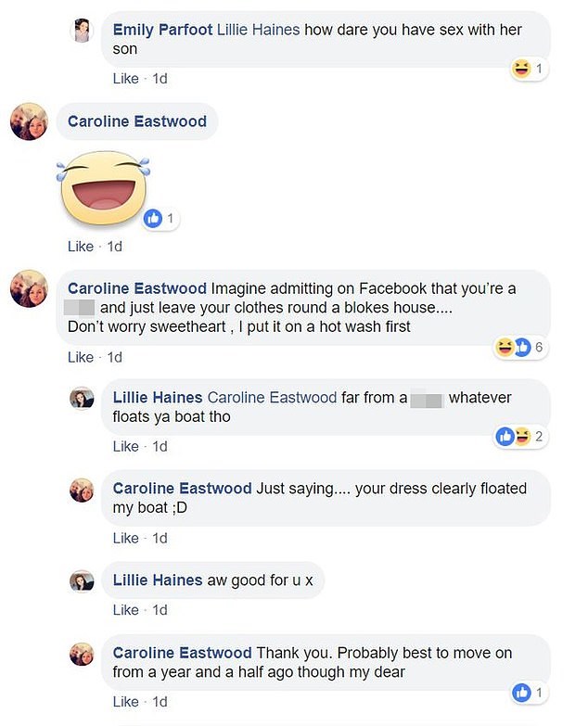Image resolution: width=588 pixels, height=726 pixels.
Task: Click the 1d timestamp under "Thank you" reply
Action: tap(160, 701)
